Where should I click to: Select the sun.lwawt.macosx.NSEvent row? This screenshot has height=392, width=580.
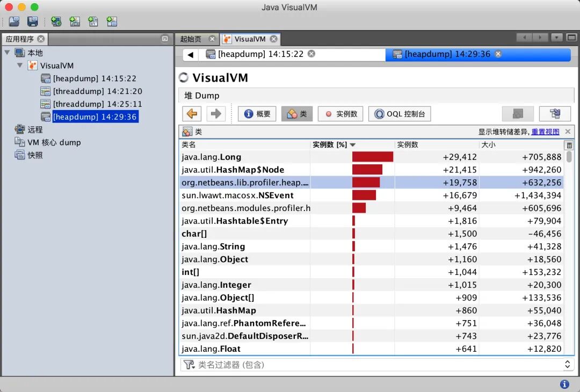(x=372, y=195)
